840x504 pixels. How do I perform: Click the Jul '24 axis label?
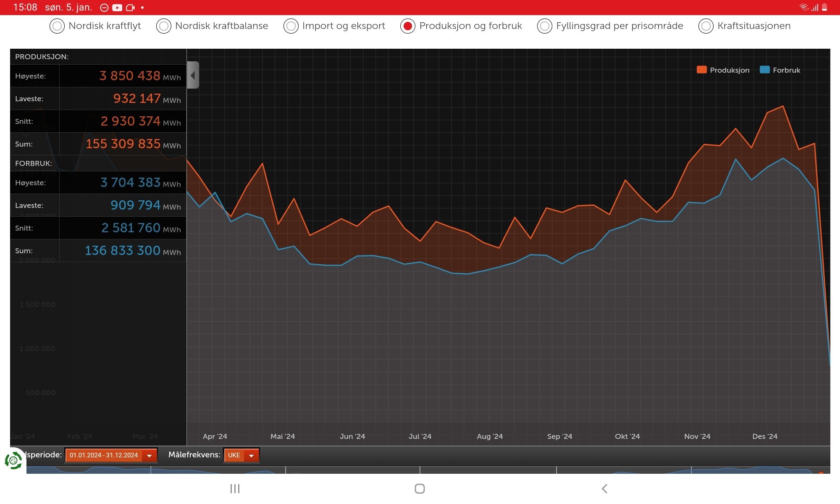[x=420, y=436]
